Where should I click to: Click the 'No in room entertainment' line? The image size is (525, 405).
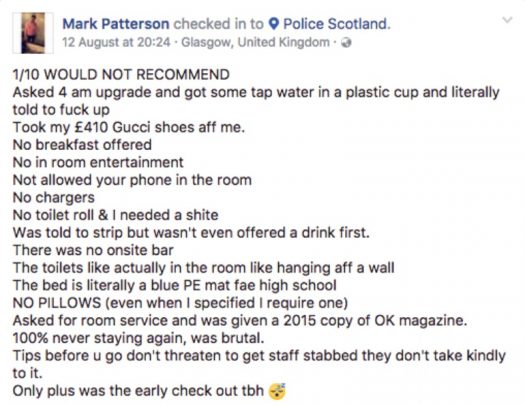click(98, 163)
